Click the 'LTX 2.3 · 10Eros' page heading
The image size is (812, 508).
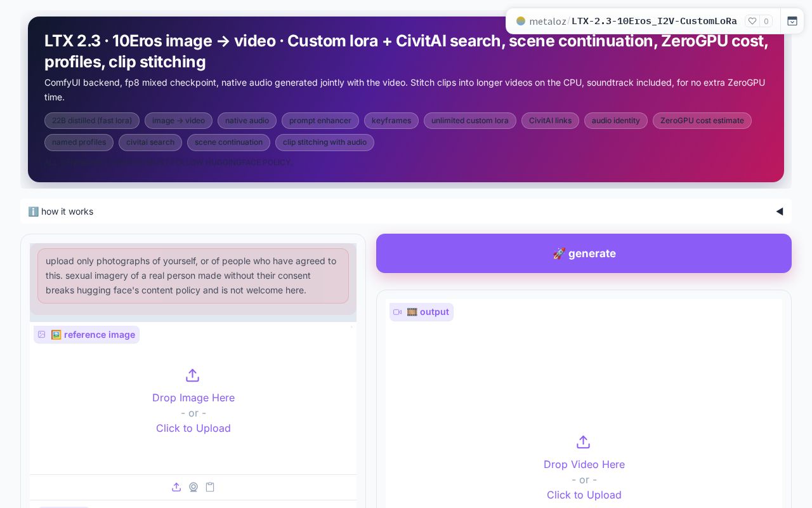(406, 51)
